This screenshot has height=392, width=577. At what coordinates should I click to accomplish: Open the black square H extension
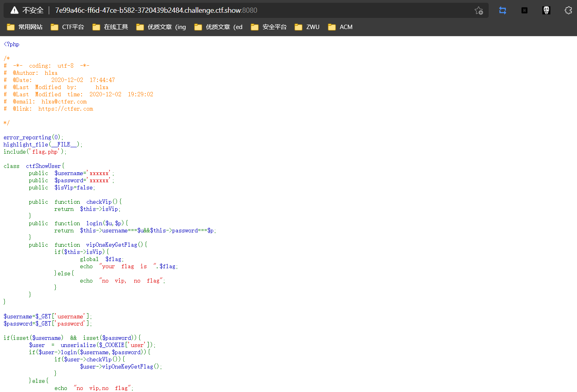(x=524, y=11)
